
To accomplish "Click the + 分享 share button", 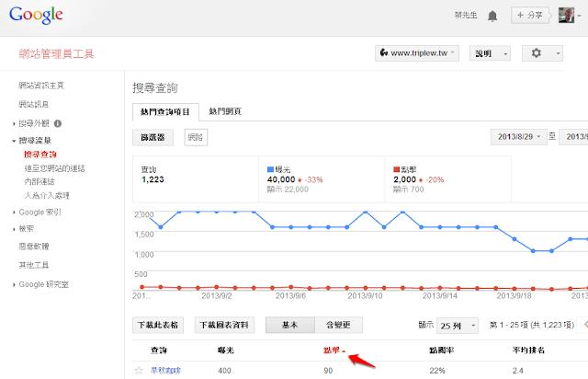I will (533, 16).
